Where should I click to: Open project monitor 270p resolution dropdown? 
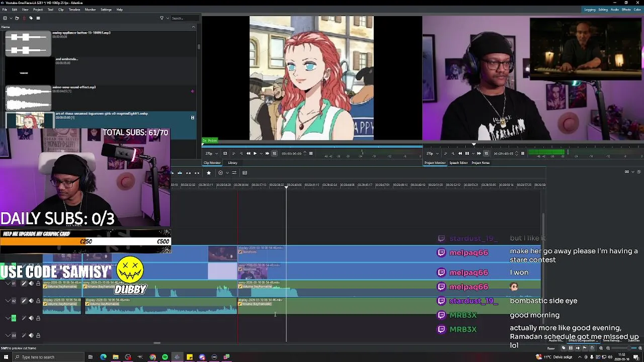point(432,153)
